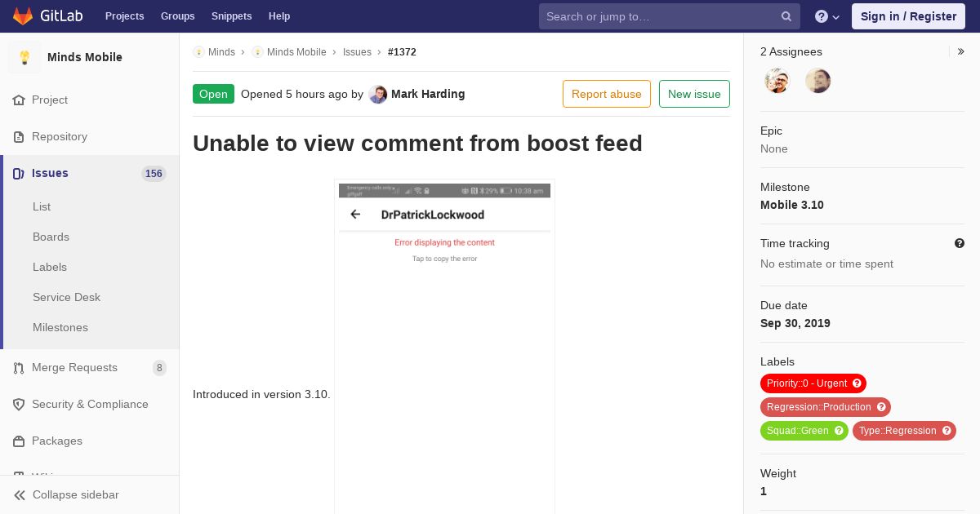Click the Packages icon
This screenshot has height=514, width=980.
(x=19, y=441)
